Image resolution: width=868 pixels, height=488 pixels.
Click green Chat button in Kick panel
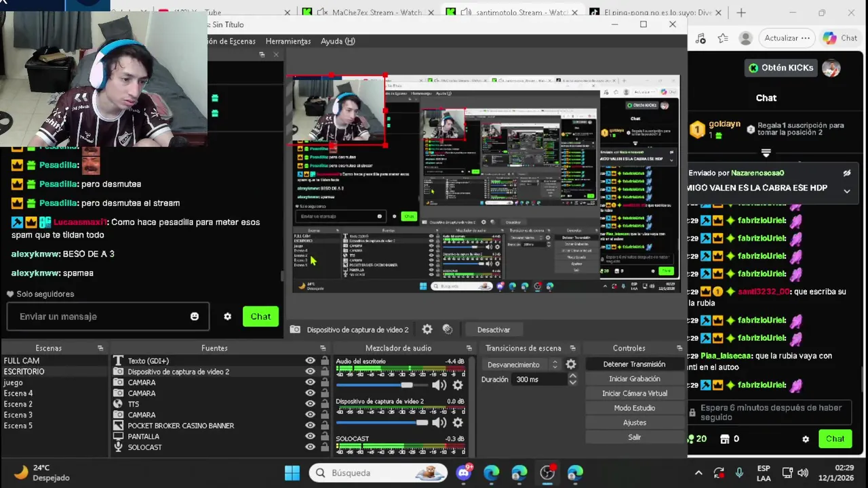[x=835, y=439]
